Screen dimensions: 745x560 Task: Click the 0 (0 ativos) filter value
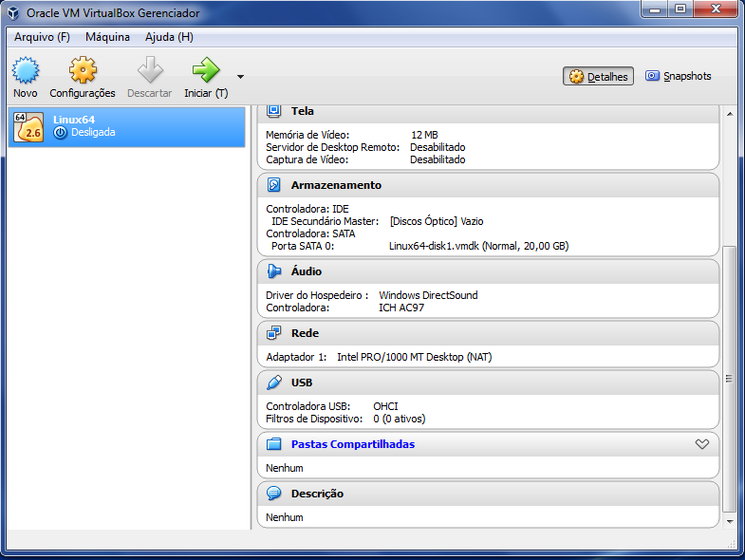point(400,419)
